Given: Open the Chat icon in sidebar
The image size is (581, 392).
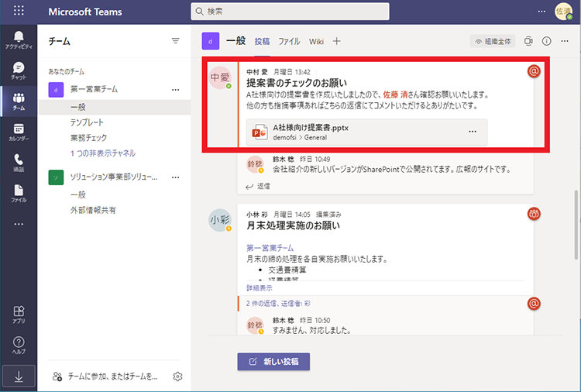Looking at the screenshot, I should [x=19, y=70].
